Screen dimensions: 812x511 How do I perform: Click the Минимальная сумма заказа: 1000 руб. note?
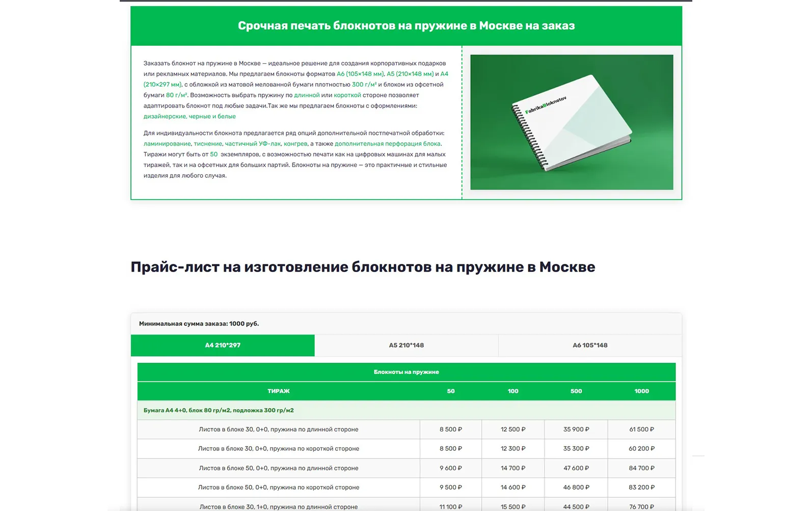pos(199,324)
